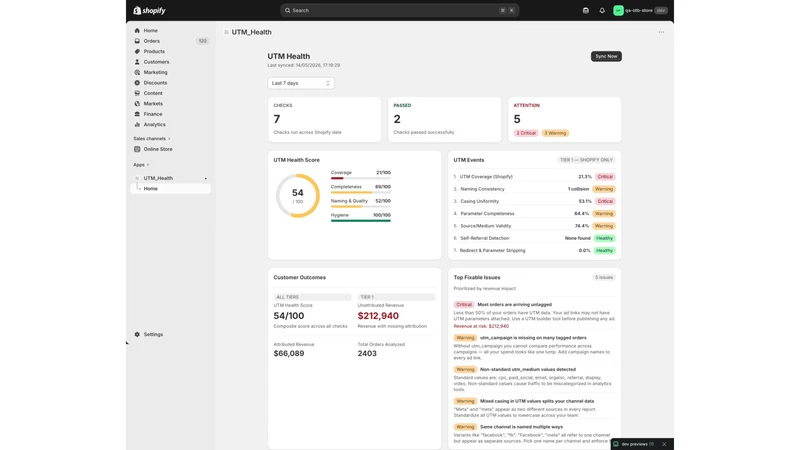Click the Analytics chart icon
The width and height of the screenshot is (800, 450).
click(x=137, y=124)
